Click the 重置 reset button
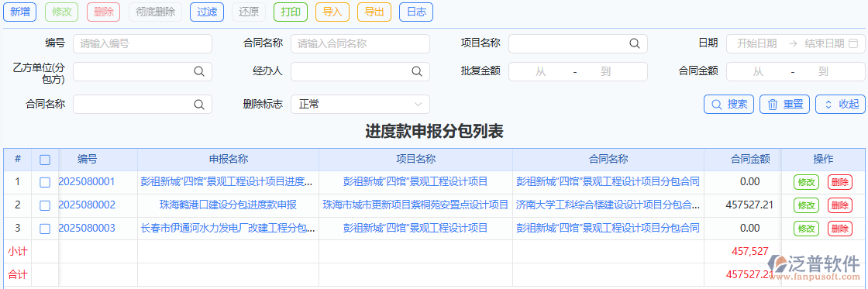Image resolution: width=868 pixels, height=289 pixels. (785, 104)
